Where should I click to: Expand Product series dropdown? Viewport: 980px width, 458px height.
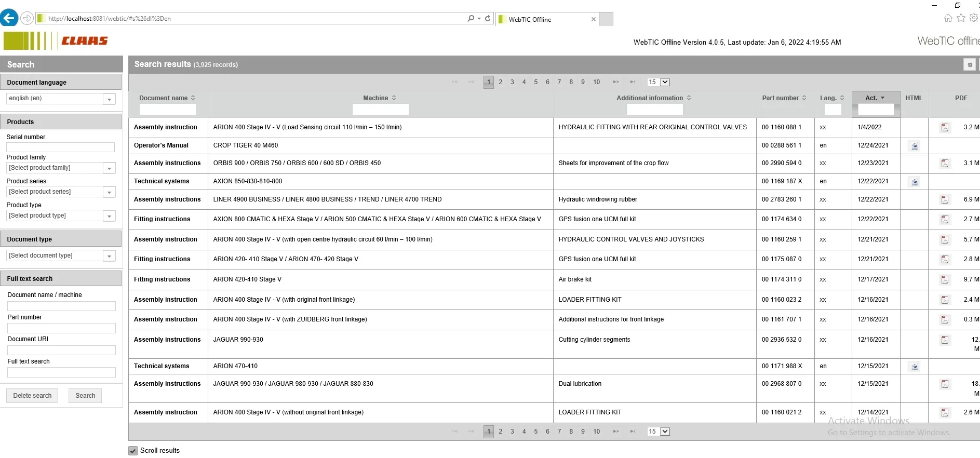coord(109,192)
